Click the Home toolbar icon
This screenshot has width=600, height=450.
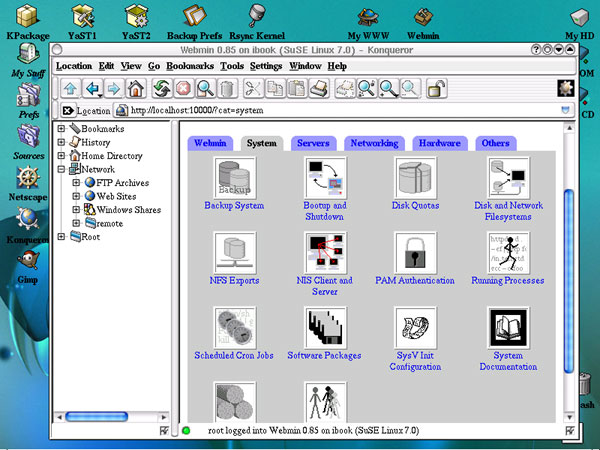coord(136,89)
